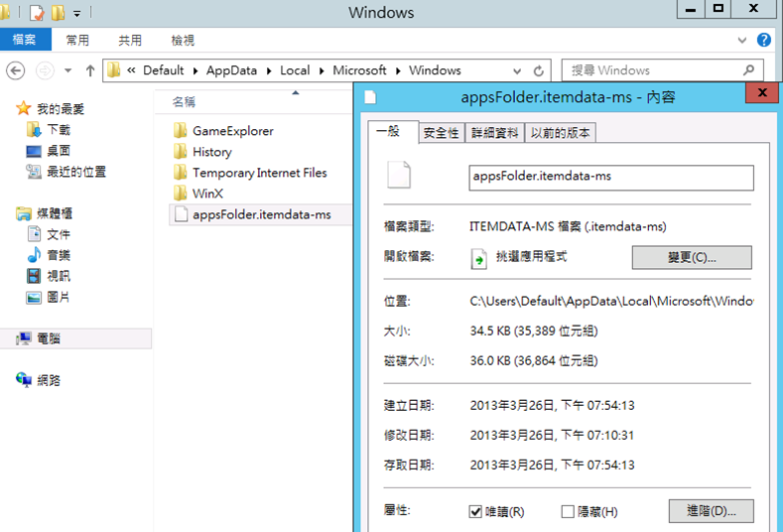Click the back navigation arrow
Viewport: 783px width, 532px height.
pos(16,70)
